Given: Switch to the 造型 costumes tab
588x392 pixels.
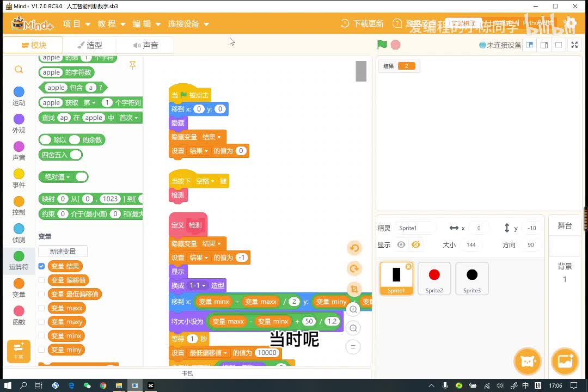Looking at the screenshot, I should pos(90,45).
